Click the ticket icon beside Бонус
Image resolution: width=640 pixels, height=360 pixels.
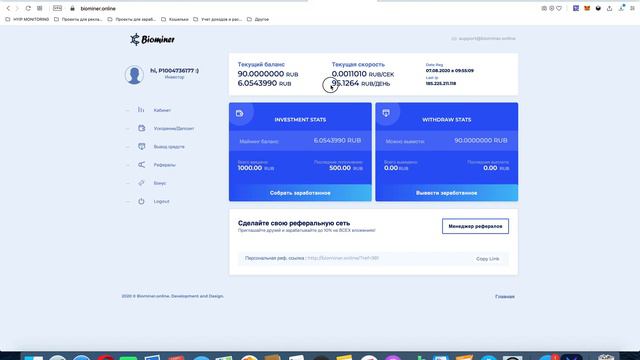coord(141,183)
